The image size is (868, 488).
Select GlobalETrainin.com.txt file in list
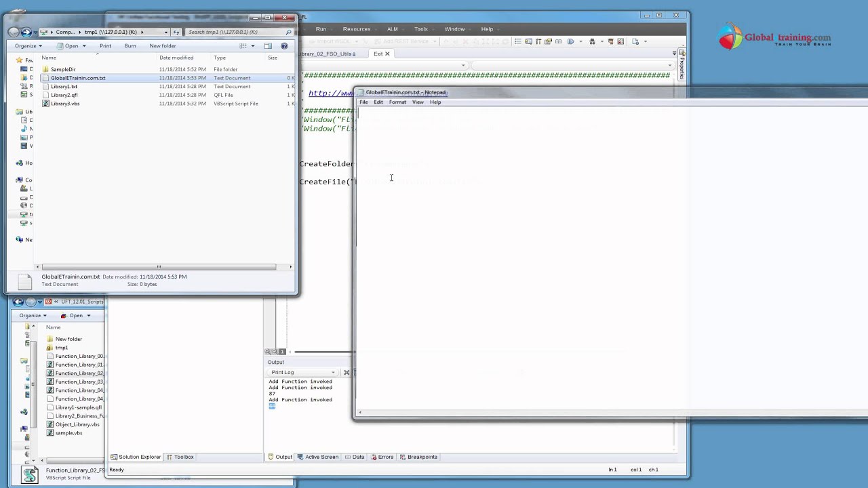click(78, 78)
